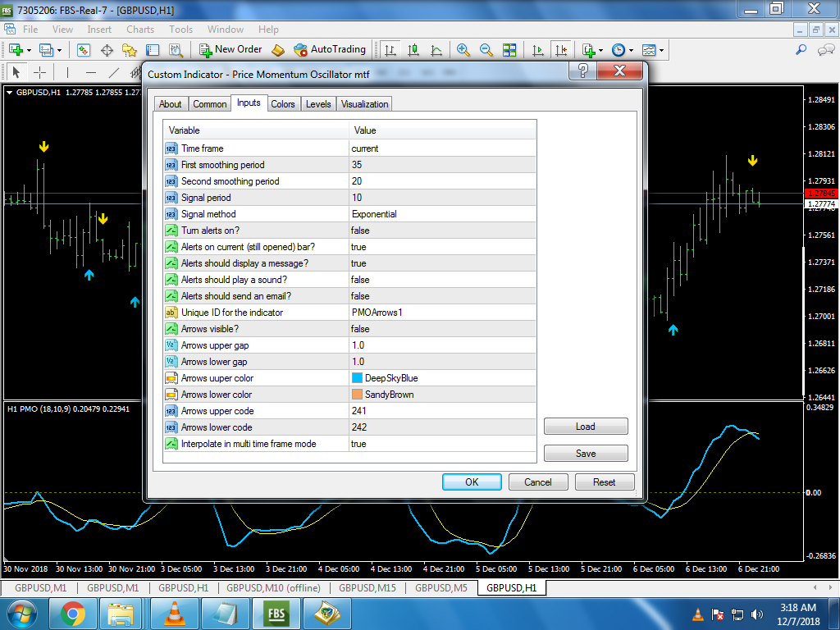Click the Load button

click(586, 427)
